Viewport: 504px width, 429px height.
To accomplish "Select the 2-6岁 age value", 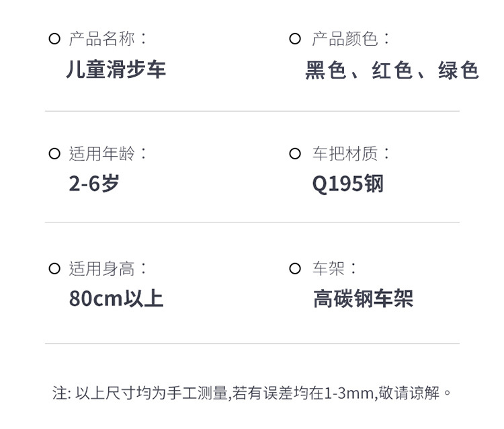I will point(93,184).
